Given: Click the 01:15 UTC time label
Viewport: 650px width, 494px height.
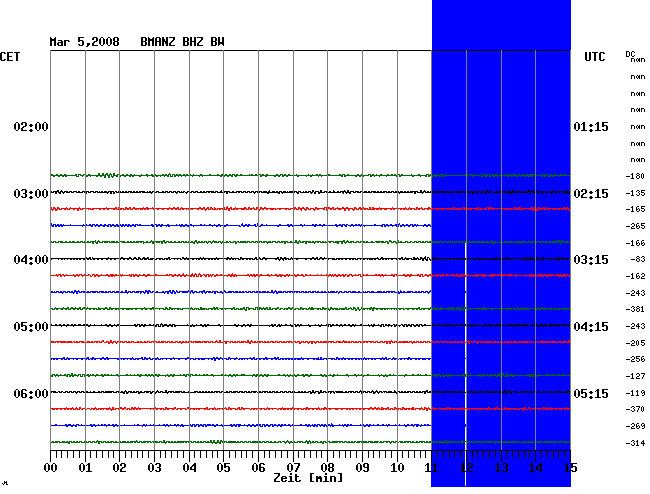Looking at the screenshot, I should pyautogui.click(x=591, y=127).
